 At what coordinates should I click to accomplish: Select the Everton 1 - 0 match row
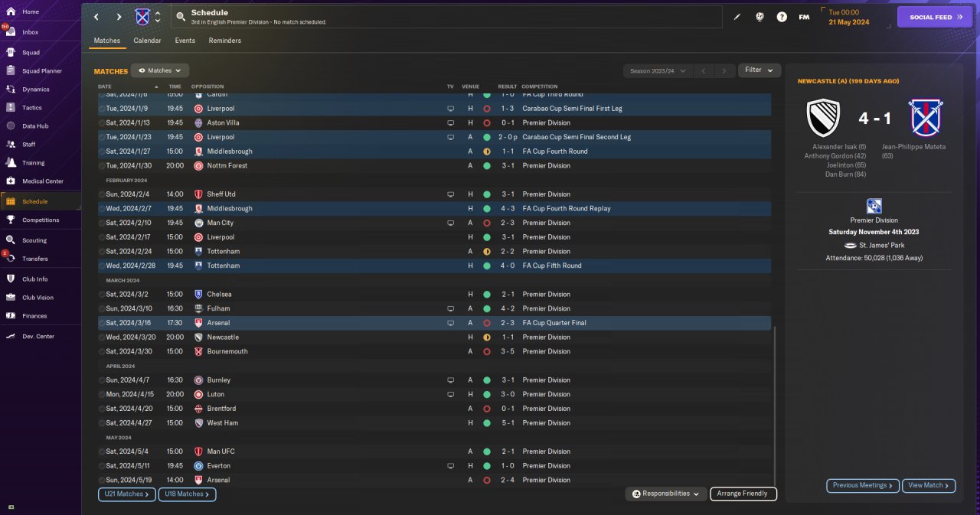pyautogui.click(x=435, y=465)
